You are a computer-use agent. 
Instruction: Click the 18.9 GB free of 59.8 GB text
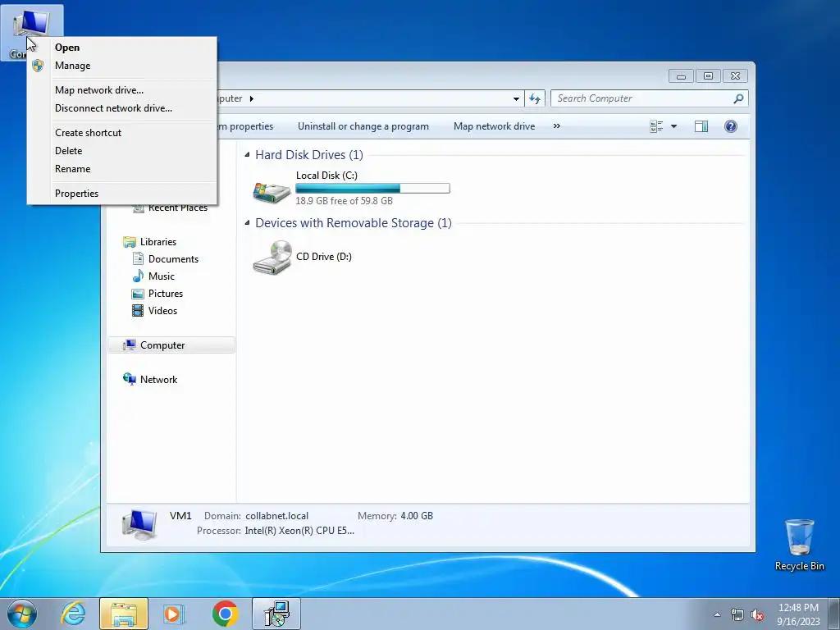[344, 201]
